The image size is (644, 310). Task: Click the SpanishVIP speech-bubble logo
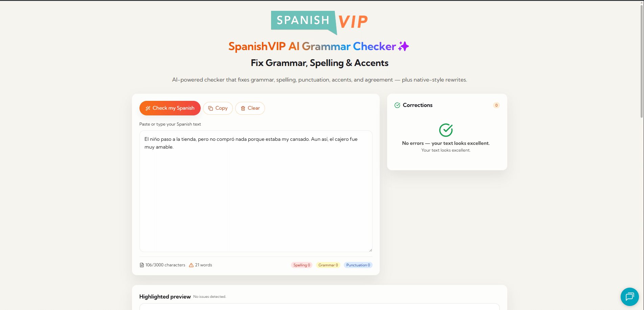[x=304, y=20]
